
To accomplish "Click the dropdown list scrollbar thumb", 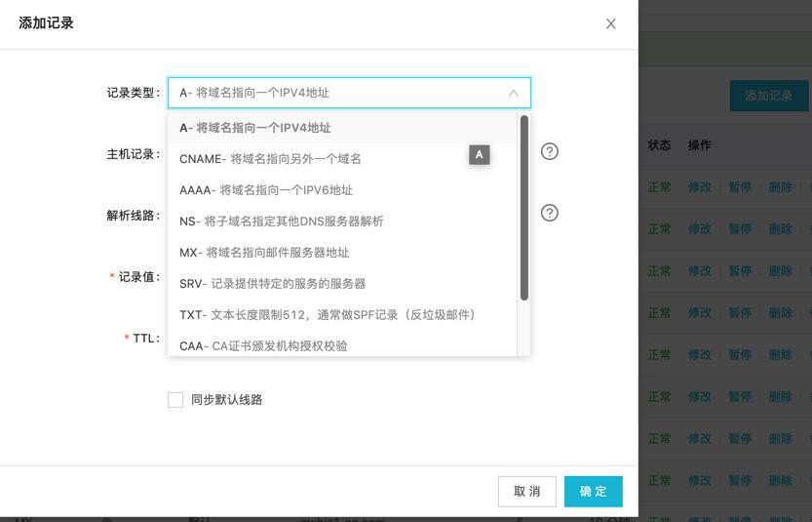I will coord(524,208).
